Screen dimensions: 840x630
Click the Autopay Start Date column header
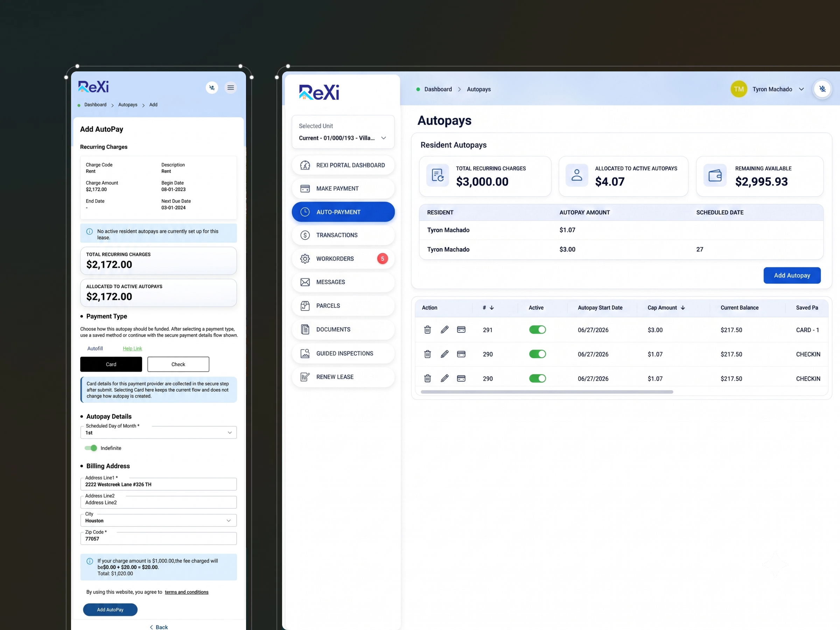pos(600,308)
